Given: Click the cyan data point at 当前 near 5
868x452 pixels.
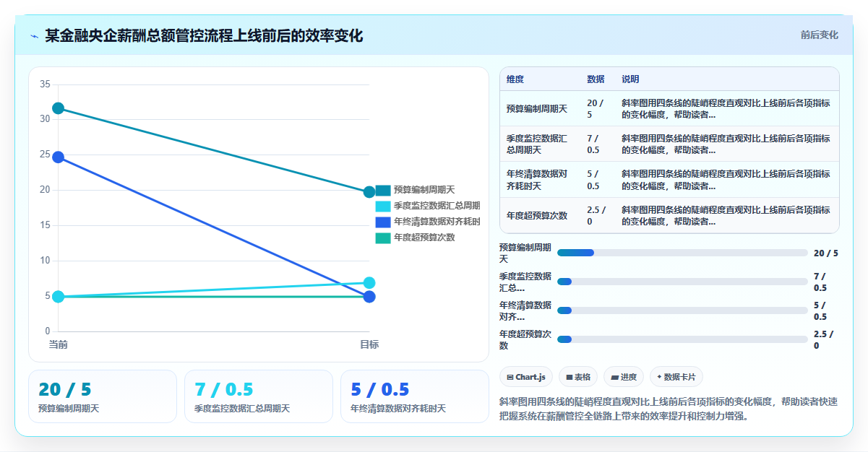Looking at the screenshot, I should (x=58, y=296).
